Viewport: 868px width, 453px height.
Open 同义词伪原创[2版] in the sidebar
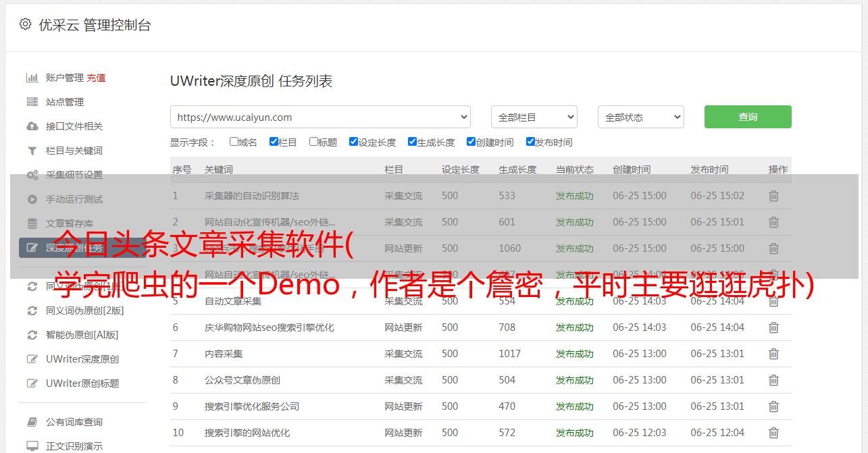85,311
